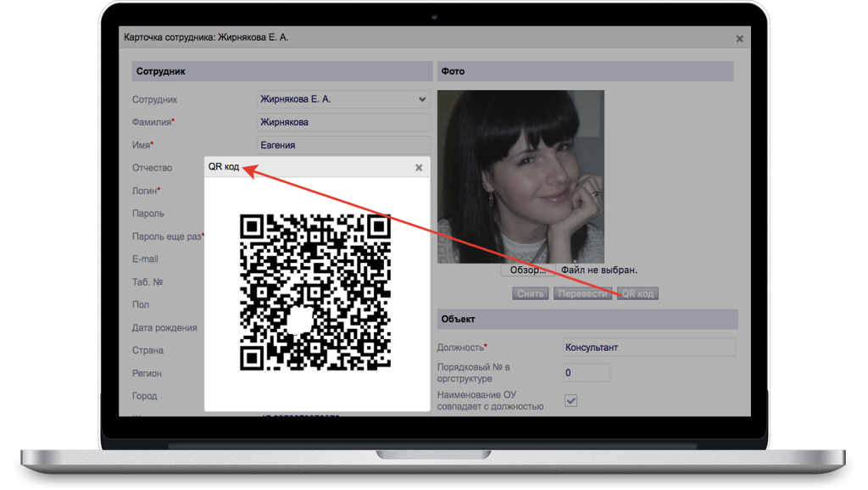Screen dimensions: 868x490
Task: Click the QR код button under photo
Action: pyautogui.click(x=637, y=293)
